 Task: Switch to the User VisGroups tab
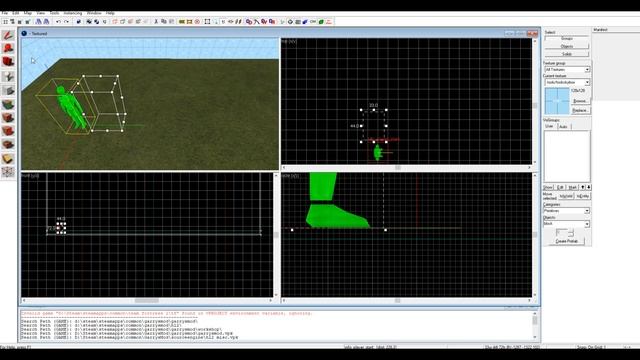550,127
